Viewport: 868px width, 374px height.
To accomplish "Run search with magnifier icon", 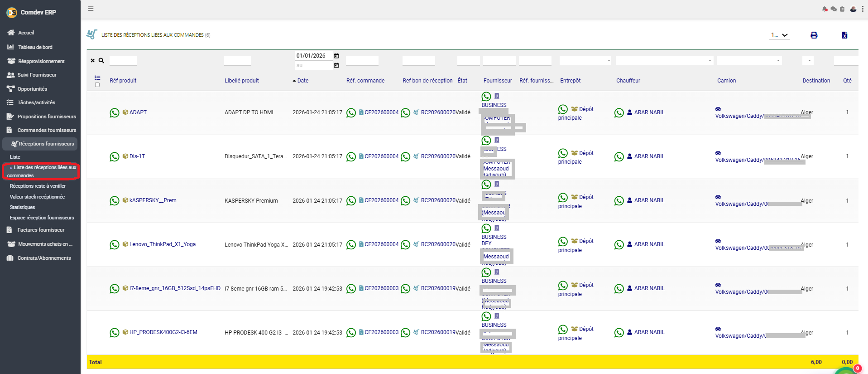I will click(x=101, y=60).
